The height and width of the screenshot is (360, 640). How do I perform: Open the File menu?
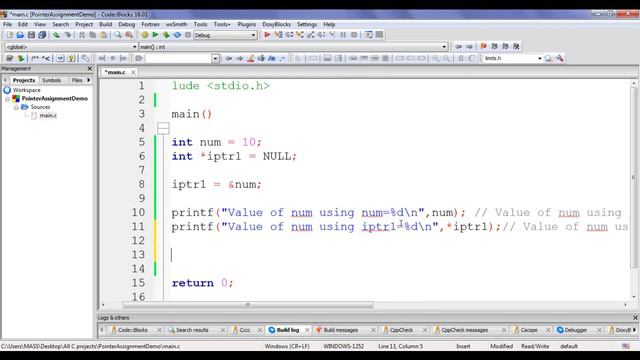7,24
